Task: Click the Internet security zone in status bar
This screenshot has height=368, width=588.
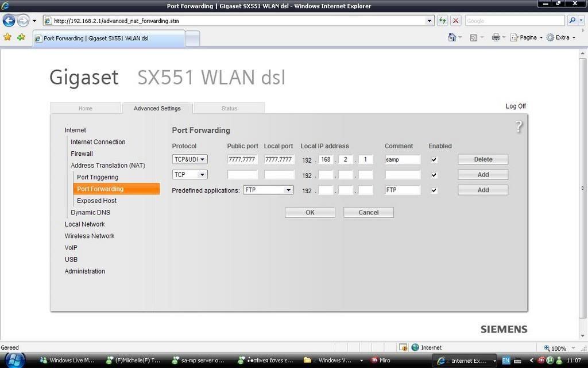Action: coord(427,348)
